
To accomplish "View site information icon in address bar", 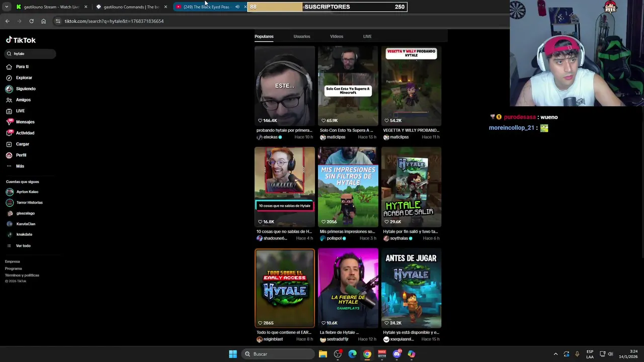I will coord(58,21).
